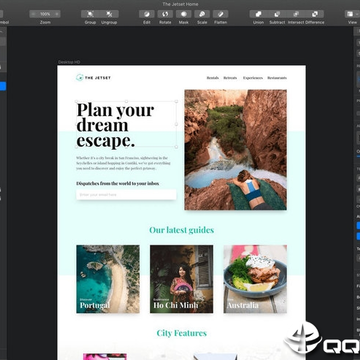Click the Retreats navigation link
360x360 pixels.
230,78
